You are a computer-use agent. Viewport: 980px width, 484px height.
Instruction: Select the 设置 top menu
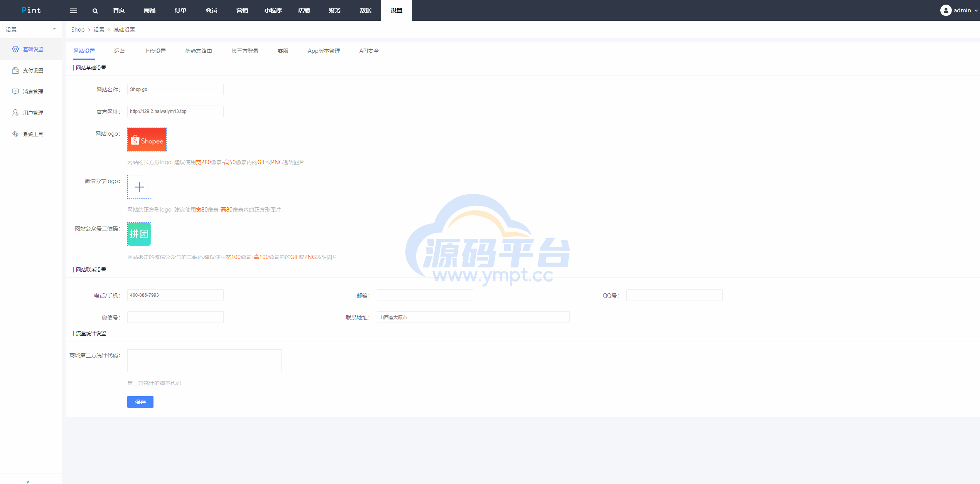[x=396, y=10]
